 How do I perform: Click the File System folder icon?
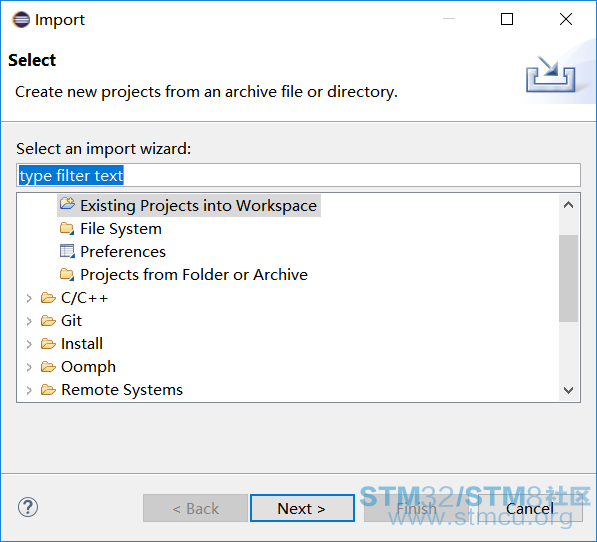(x=67, y=228)
